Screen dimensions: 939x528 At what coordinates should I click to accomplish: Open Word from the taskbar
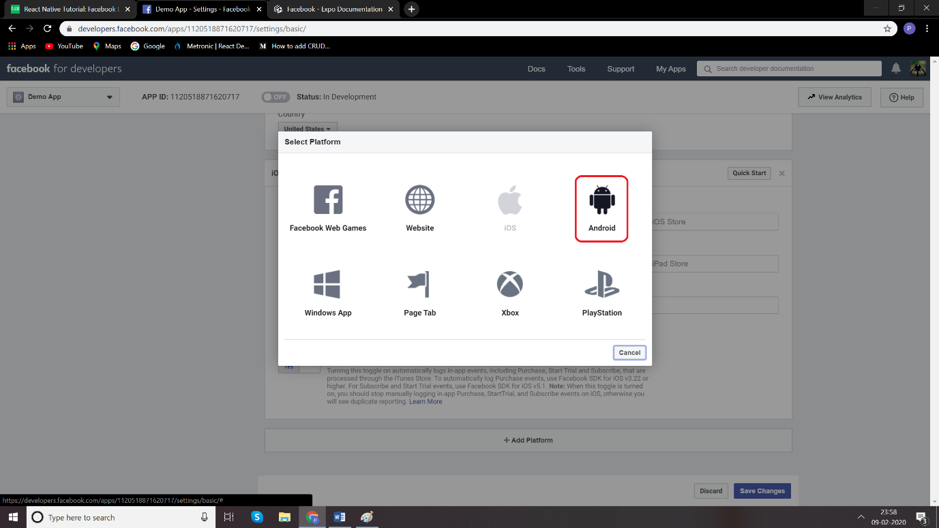(x=340, y=517)
